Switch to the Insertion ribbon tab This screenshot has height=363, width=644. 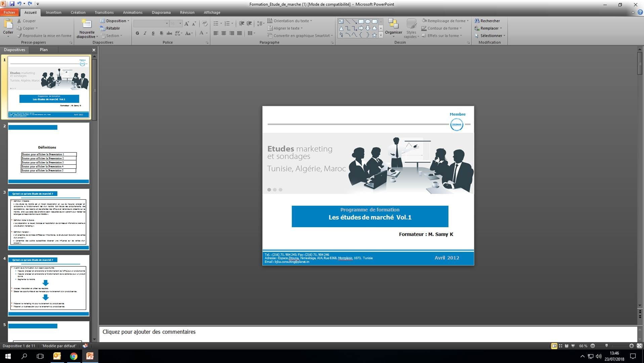[x=53, y=12]
